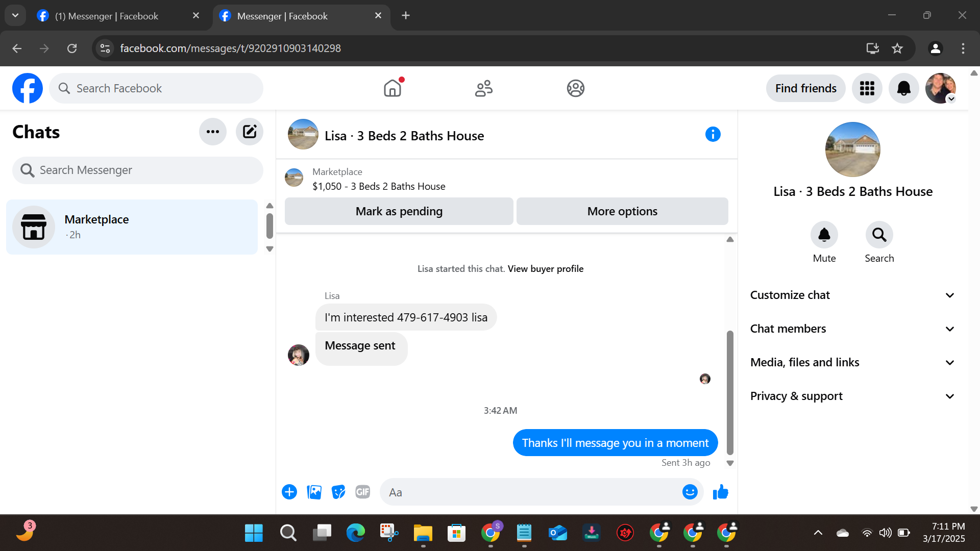This screenshot has height=551, width=980.
Task: Open File Explorer from taskbar
Action: [423, 533]
